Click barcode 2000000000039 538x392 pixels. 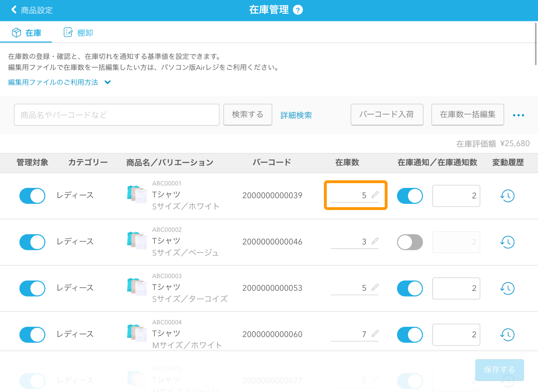click(x=272, y=195)
